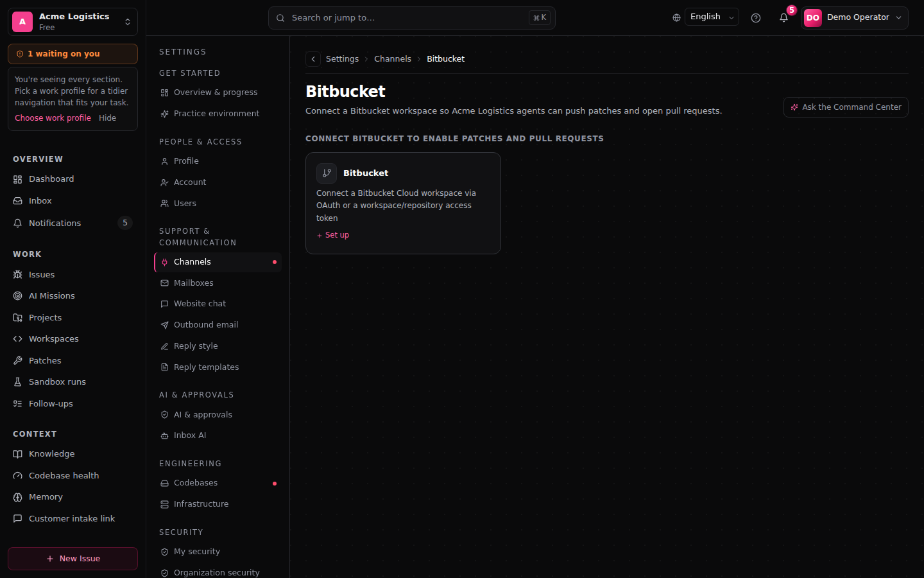The image size is (924, 578).
Task: Go back using the breadcrumb arrow button
Action: click(313, 59)
